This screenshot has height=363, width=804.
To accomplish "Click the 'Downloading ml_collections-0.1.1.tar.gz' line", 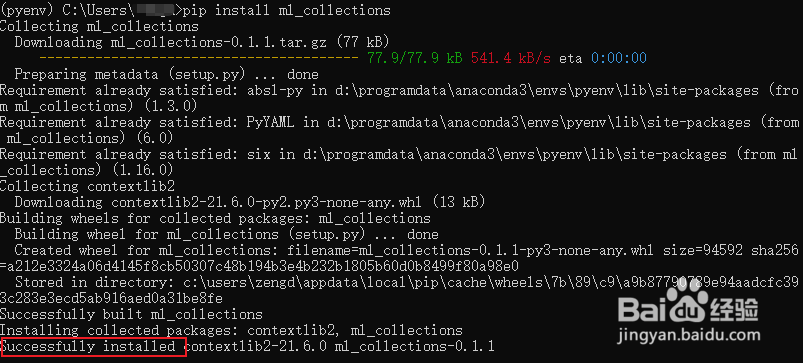I will point(202,42).
